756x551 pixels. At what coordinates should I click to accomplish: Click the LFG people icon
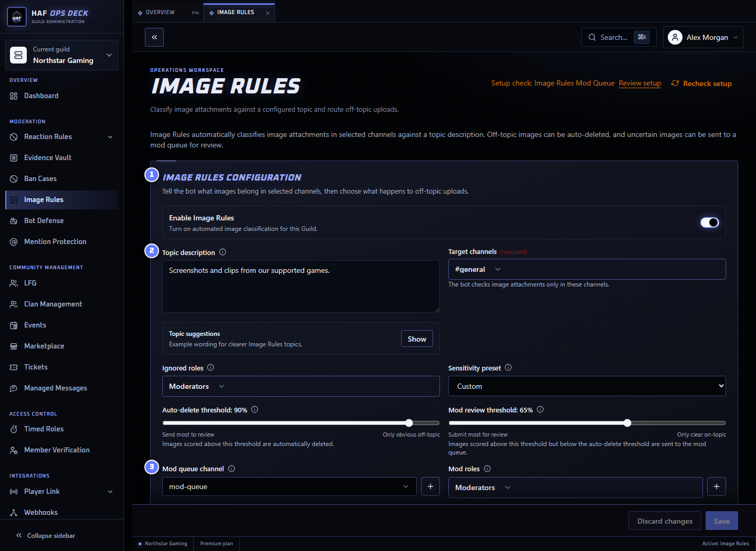click(x=14, y=283)
